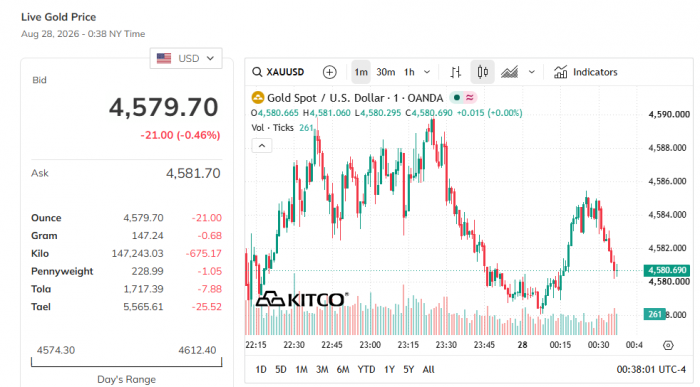Click the add symbol plus icon
The height and width of the screenshot is (387, 700).
[329, 72]
